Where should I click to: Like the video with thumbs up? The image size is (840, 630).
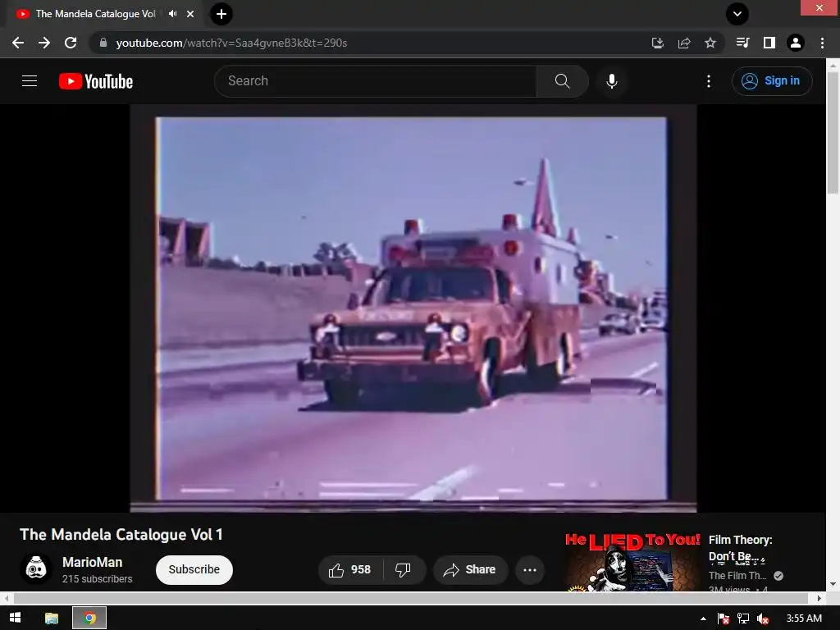350,569
